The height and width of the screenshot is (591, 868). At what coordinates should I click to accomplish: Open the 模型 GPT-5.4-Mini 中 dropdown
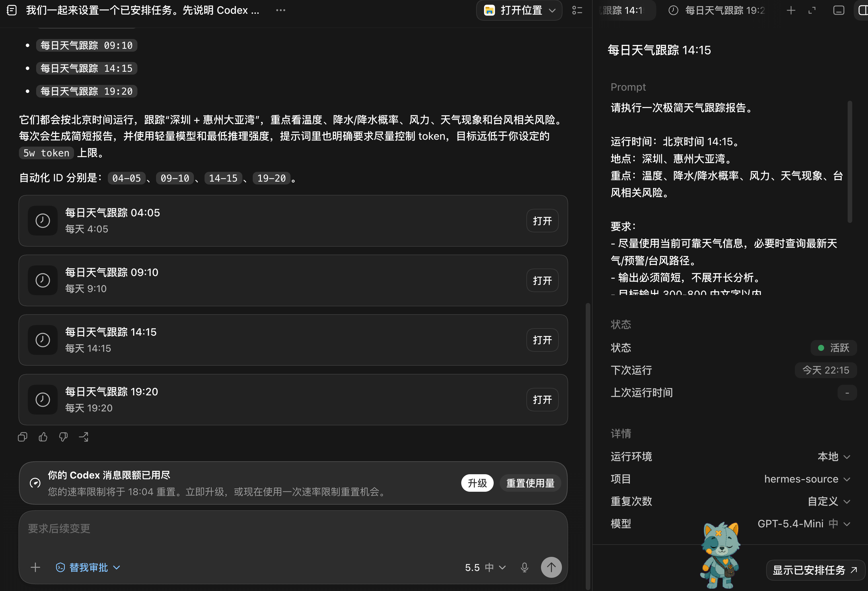(804, 524)
